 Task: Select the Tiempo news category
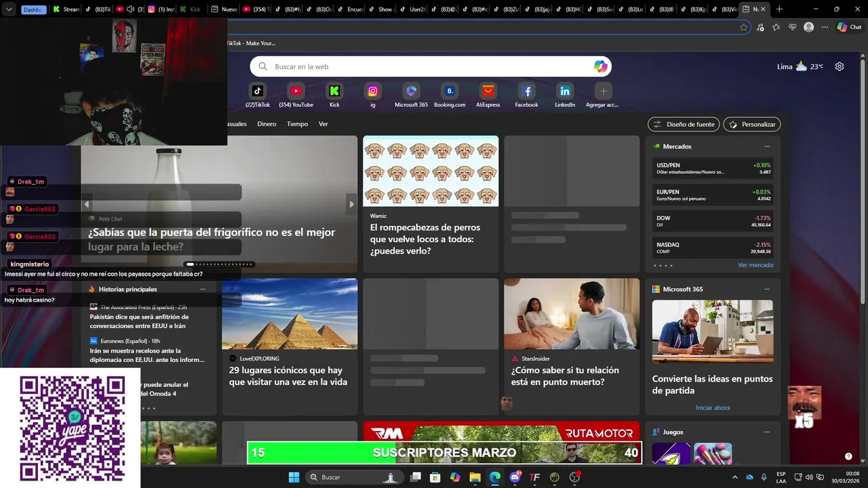point(297,124)
